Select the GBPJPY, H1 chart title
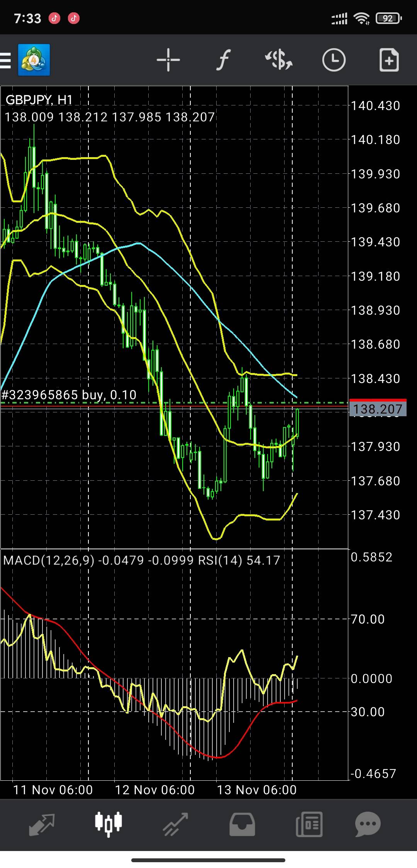417x868 pixels. click(x=39, y=100)
